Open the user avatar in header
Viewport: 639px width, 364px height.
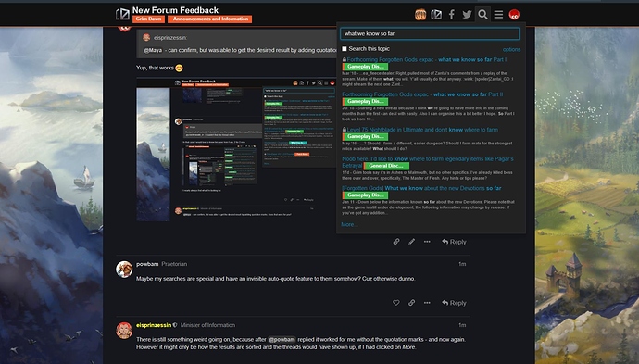[514, 15]
